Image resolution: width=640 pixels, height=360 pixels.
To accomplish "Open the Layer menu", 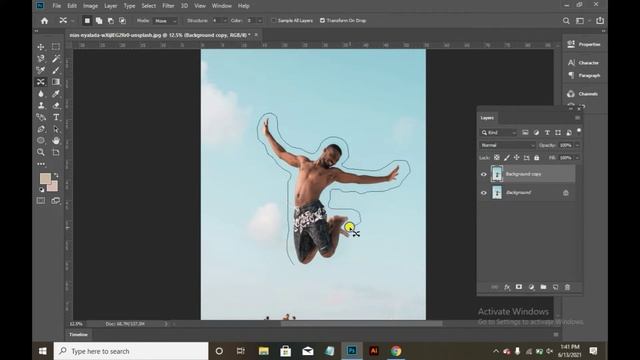I will tap(110, 6).
